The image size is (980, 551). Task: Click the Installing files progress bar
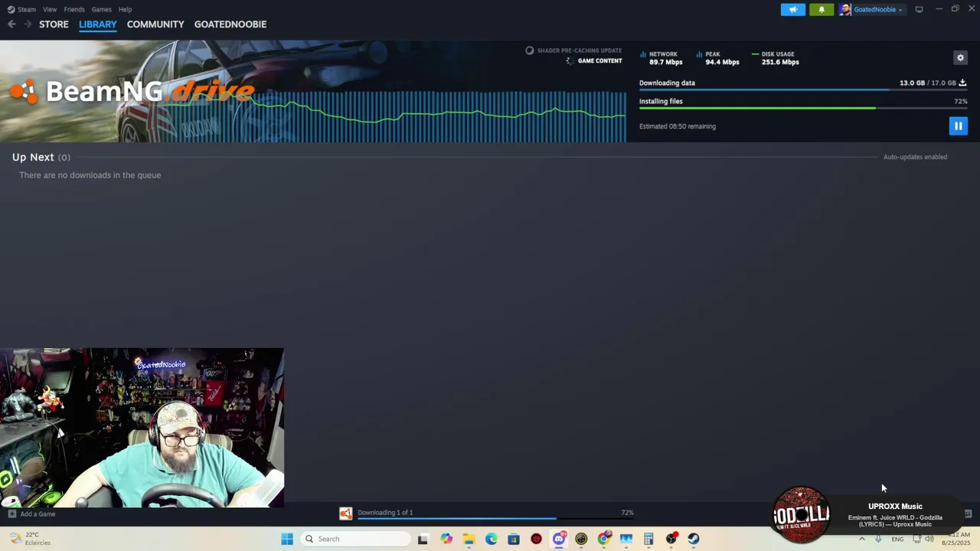pyautogui.click(x=803, y=108)
